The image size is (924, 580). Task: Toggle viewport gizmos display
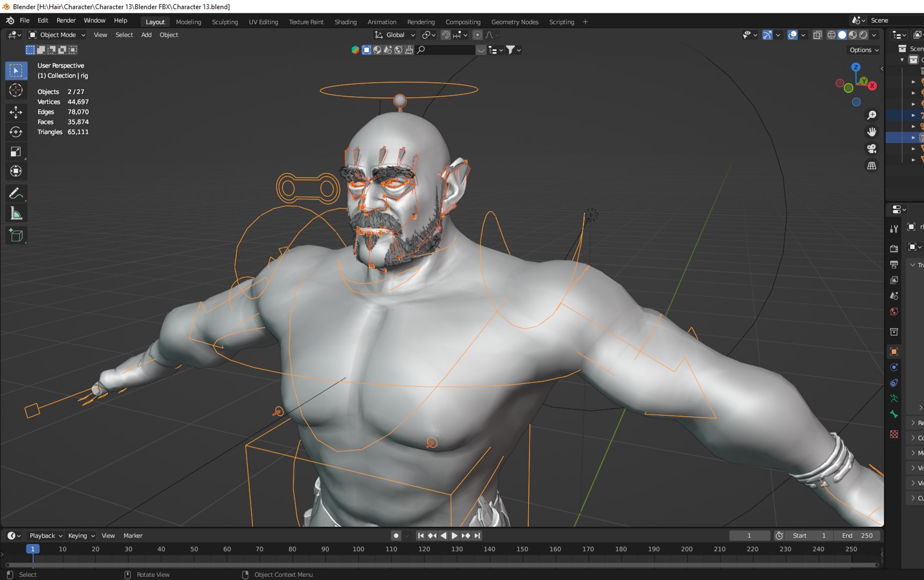pos(767,35)
